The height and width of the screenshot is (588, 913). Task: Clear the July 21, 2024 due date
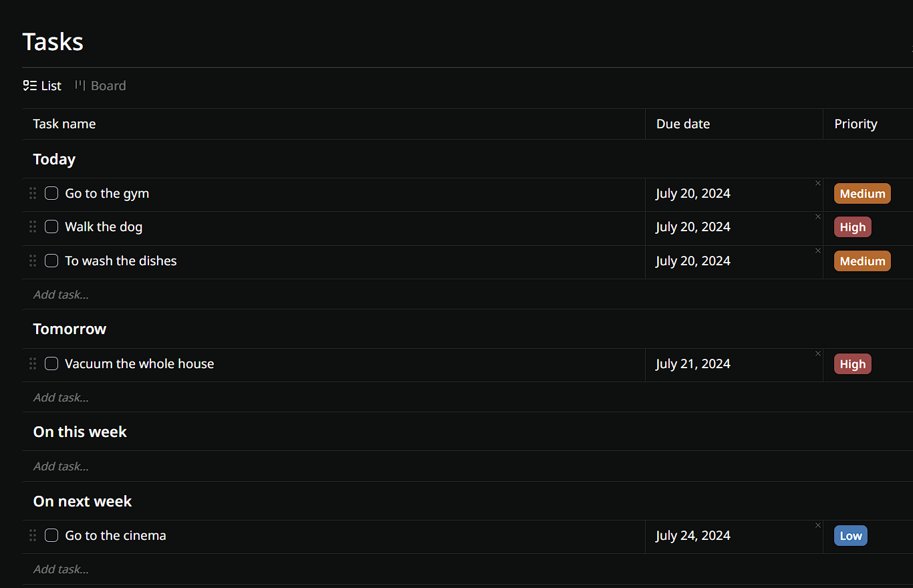[817, 353]
